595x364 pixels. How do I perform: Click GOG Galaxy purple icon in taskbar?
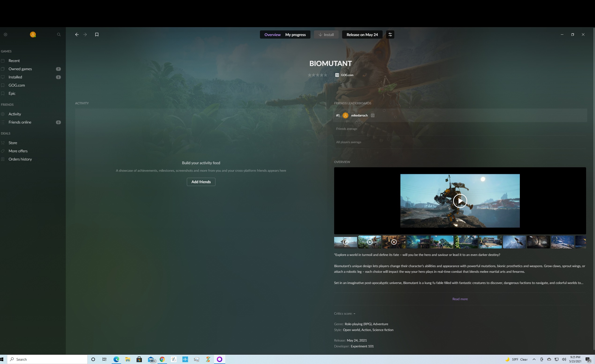point(219,359)
